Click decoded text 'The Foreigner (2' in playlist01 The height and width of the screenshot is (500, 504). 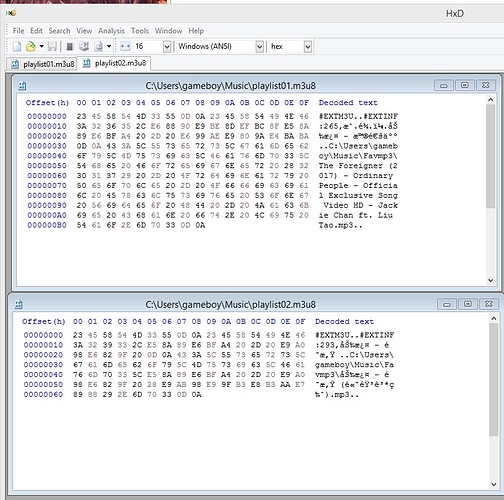[358, 166]
